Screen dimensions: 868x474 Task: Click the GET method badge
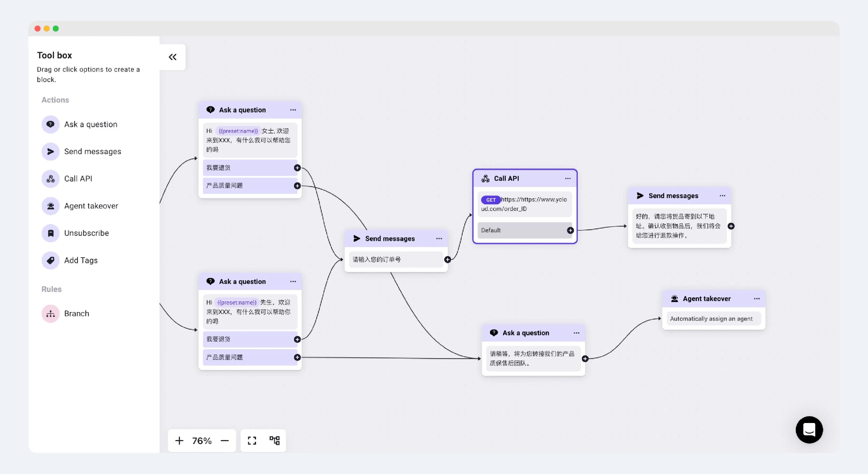tap(491, 200)
